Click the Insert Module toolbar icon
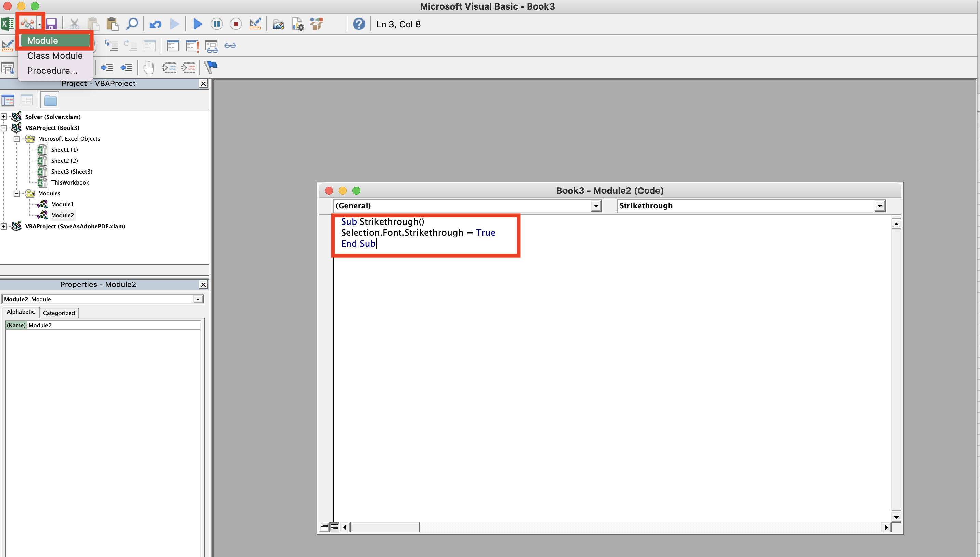The width and height of the screenshot is (980, 557). (27, 24)
